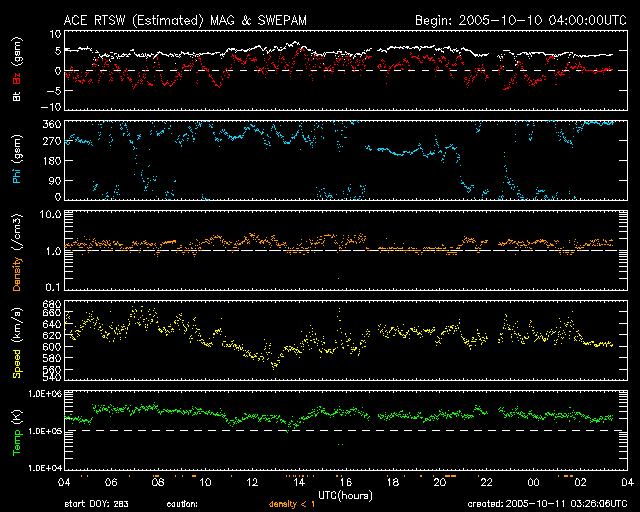Select the '5' tick on the Bt Bz axis

pyautogui.click(x=58, y=51)
